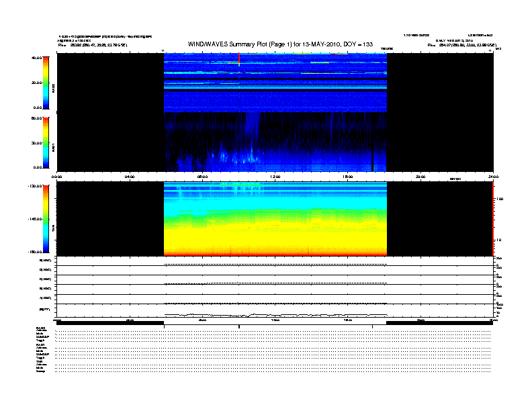Viewport: 532px width, 411px height.
Task: Click the Rs= position text at top left
Action: click(x=93, y=45)
